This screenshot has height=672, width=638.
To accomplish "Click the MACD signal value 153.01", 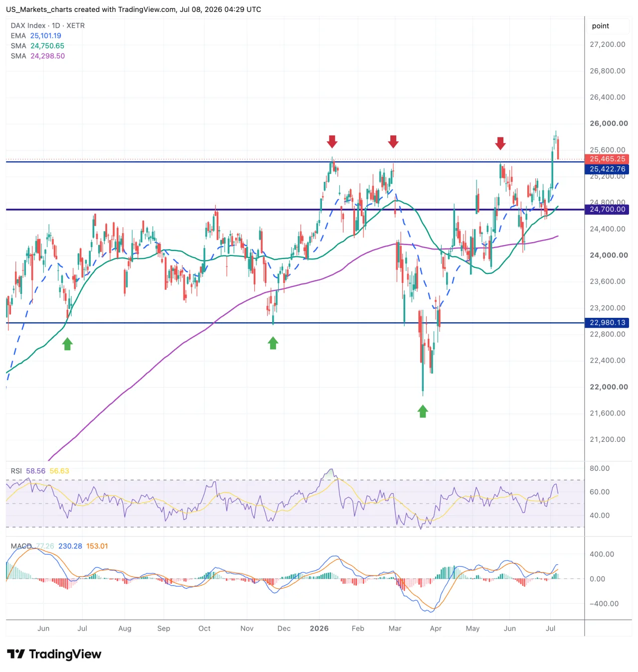I will pyautogui.click(x=97, y=546).
